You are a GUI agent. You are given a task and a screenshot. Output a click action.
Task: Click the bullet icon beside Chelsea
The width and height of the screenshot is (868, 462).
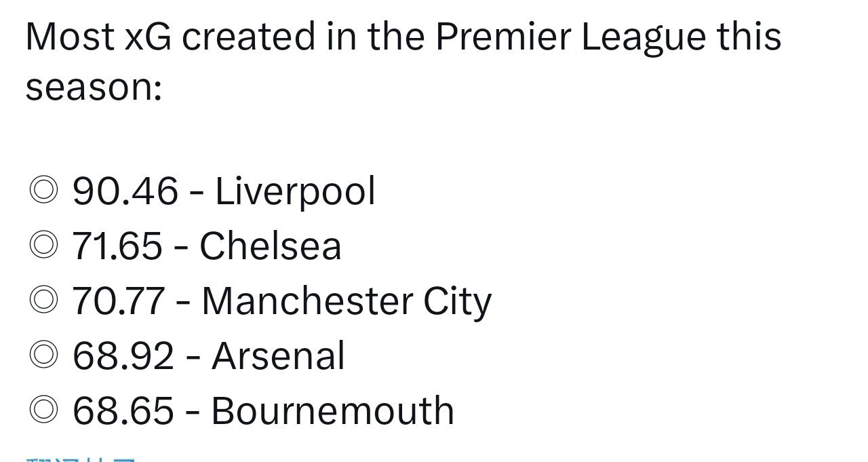point(44,246)
